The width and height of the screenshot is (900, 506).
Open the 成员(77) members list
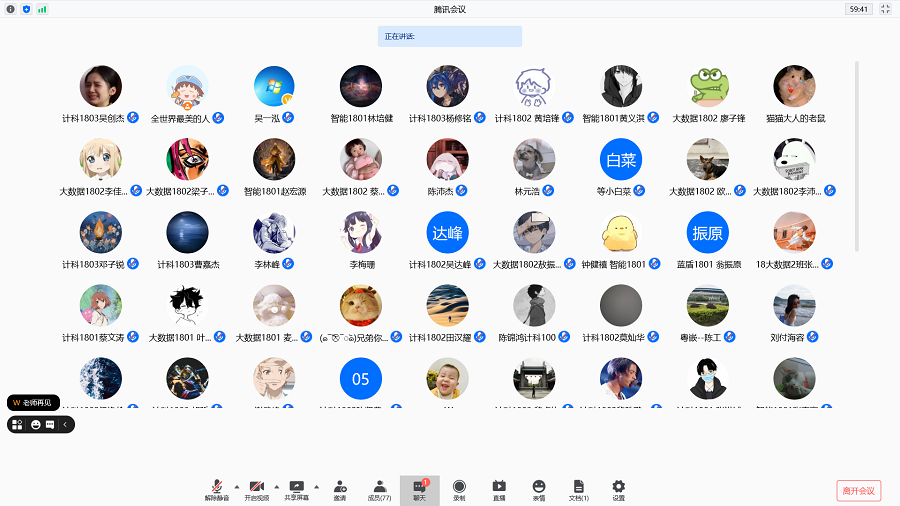(x=379, y=488)
